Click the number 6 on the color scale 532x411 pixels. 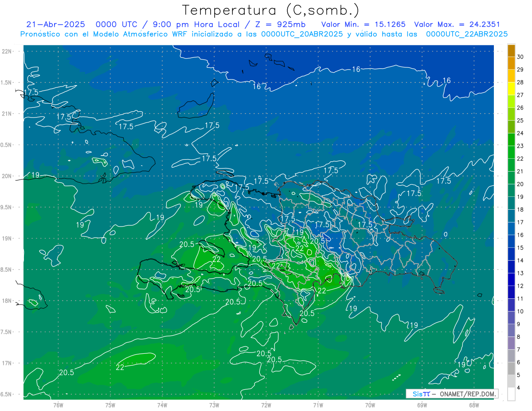coord(519,362)
